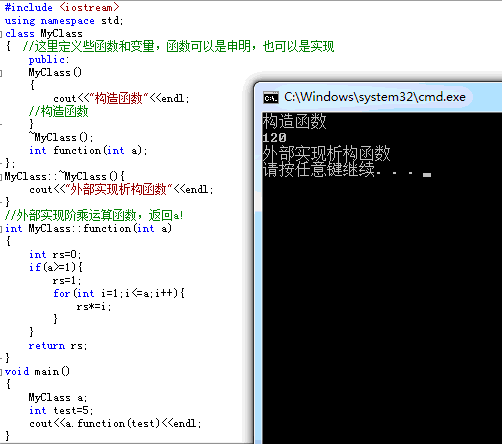The image size is (502, 444).
Task: Click the rs*=i statement
Action: [94, 306]
